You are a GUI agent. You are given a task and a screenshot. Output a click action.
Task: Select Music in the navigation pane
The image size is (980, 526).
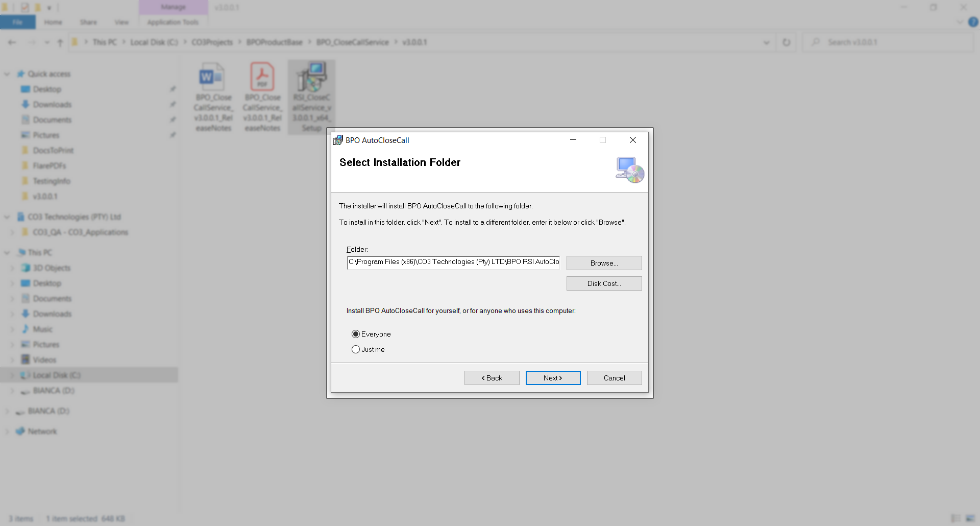[43, 329]
